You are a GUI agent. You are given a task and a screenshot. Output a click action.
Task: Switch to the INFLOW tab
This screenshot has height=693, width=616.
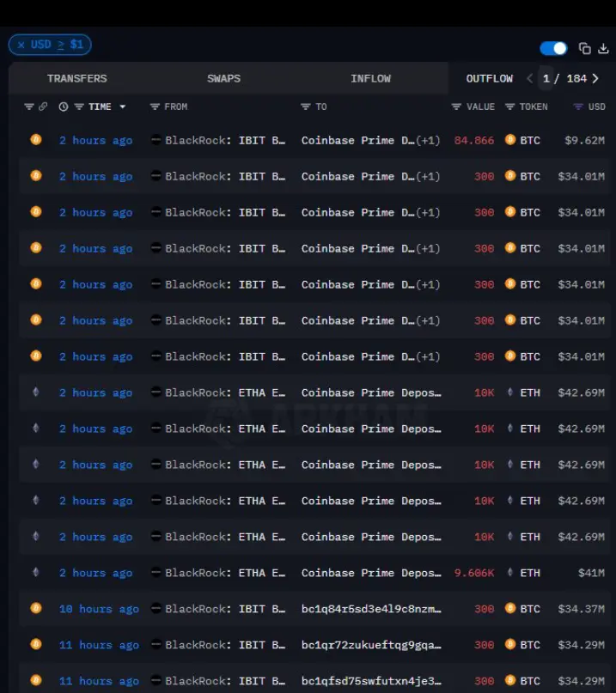(x=370, y=79)
